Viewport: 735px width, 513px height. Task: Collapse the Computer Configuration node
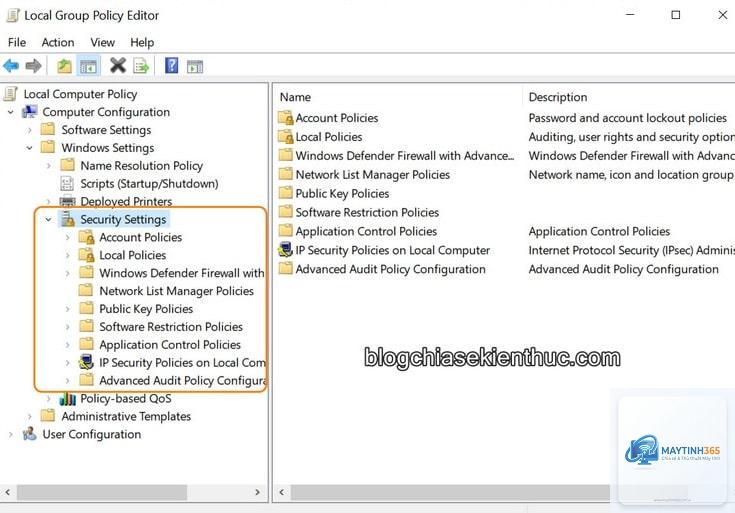click(x=11, y=112)
